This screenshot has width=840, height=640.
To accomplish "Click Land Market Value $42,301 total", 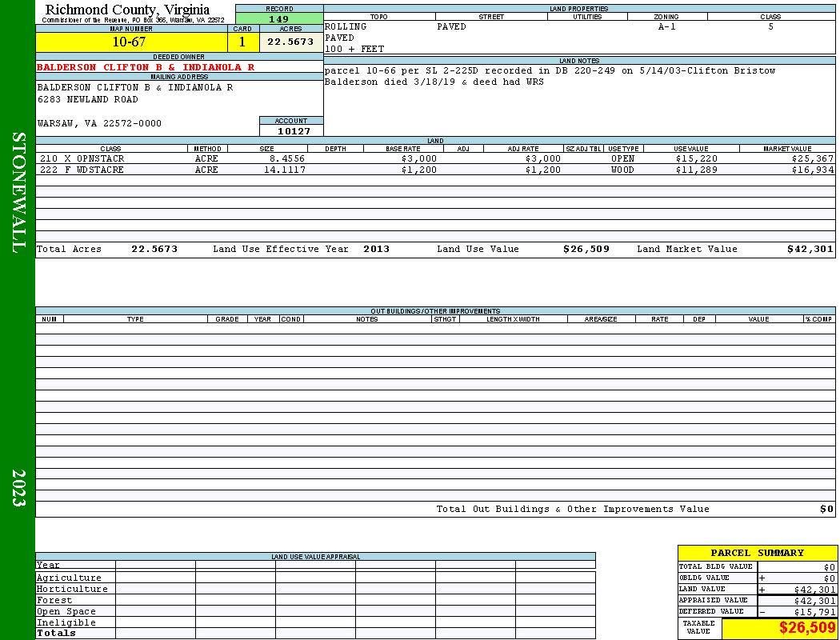I will 810,249.
